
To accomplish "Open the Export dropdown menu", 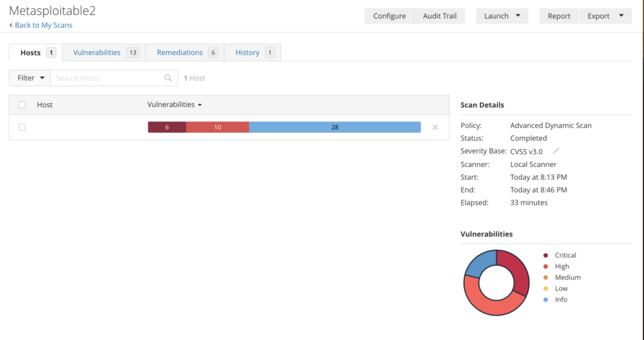I will tap(606, 16).
